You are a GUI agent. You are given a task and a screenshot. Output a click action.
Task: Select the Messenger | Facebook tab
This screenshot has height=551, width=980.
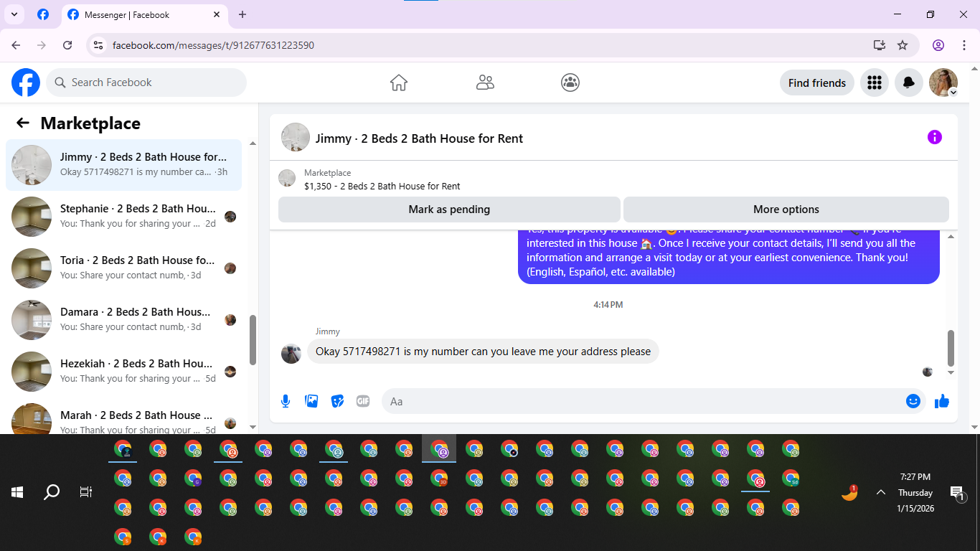coord(143,14)
